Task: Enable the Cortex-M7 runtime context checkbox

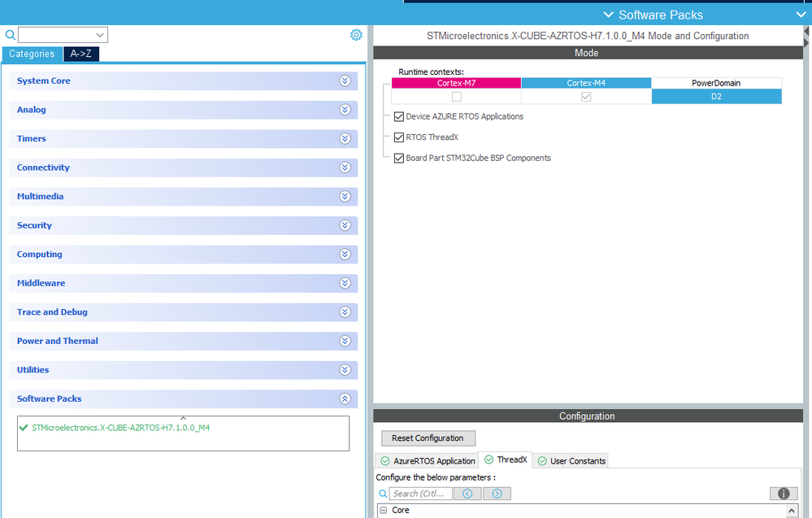Action: pos(456,97)
